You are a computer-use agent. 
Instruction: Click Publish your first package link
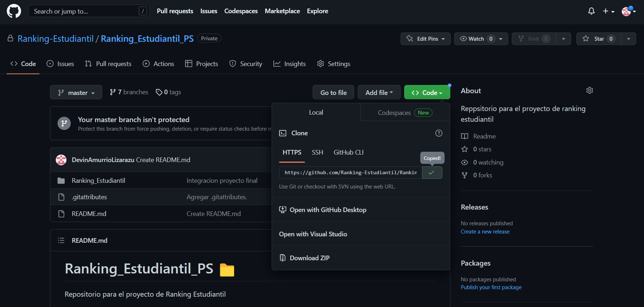pos(491,287)
